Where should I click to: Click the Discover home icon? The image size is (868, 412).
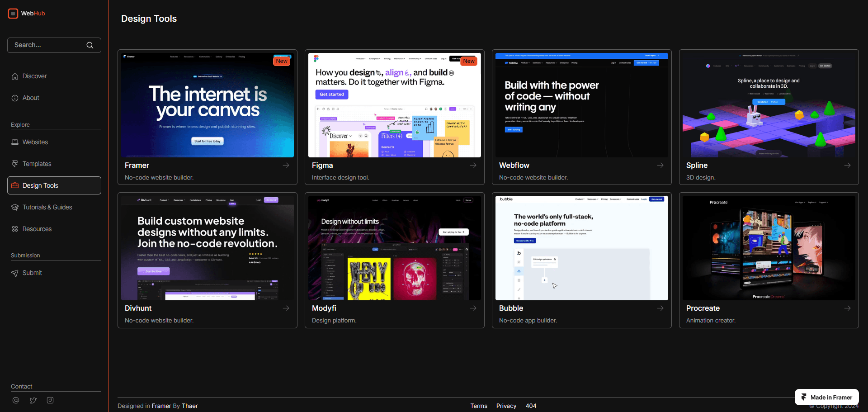click(15, 76)
